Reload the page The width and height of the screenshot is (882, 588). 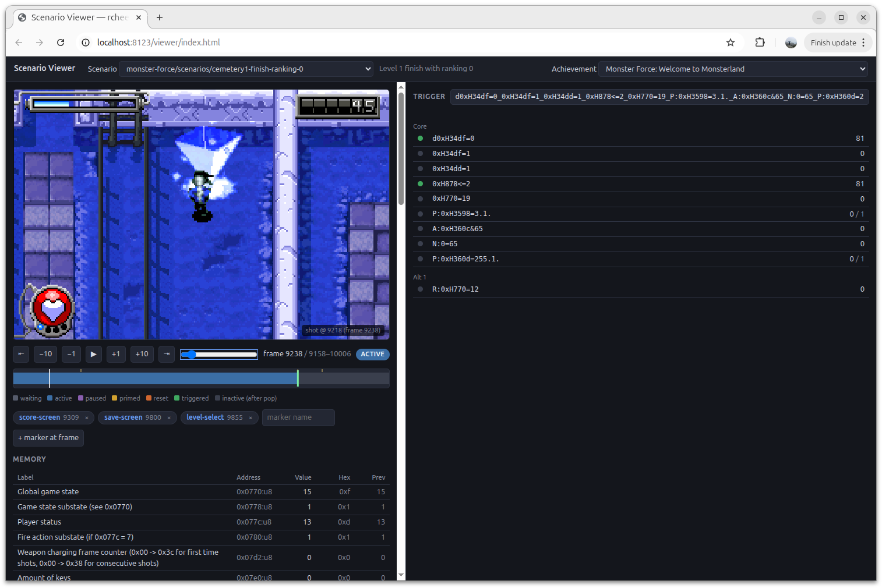(61, 42)
